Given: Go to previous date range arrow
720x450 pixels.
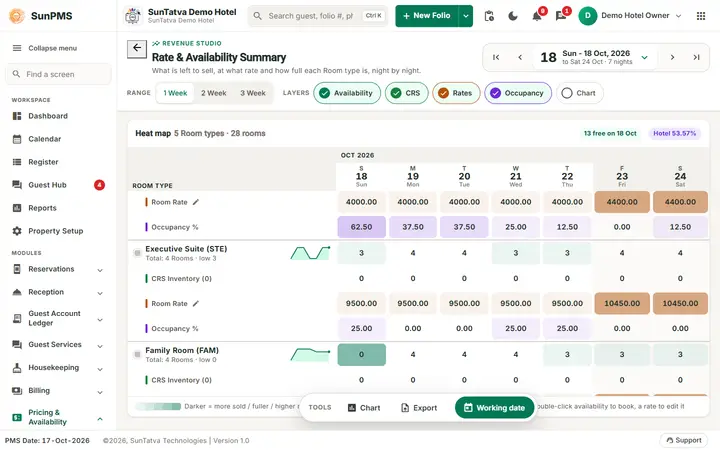Looking at the screenshot, I should point(520,57).
